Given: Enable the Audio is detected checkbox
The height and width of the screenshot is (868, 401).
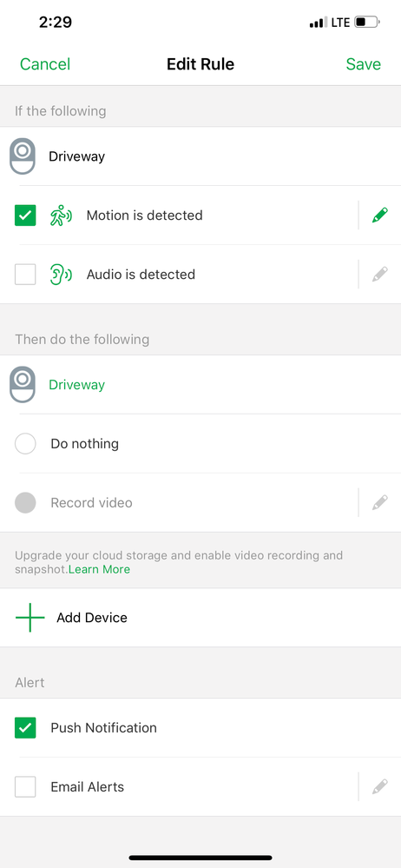Looking at the screenshot, I should tap(25, 274).
